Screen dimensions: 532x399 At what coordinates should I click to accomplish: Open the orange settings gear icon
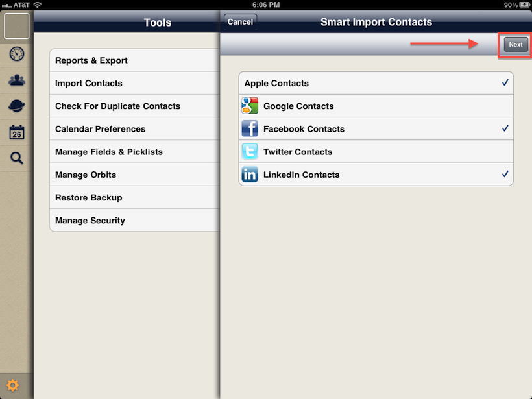tap(13, 386)
